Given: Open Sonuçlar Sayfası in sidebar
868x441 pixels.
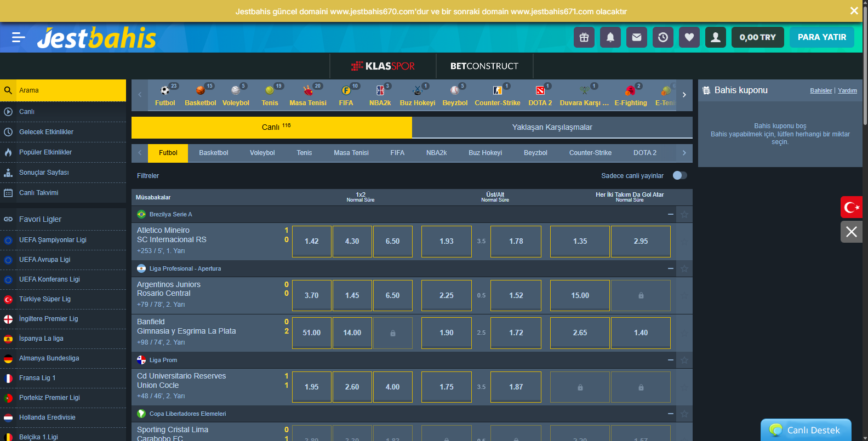Looking at the screenshot, I should [x=63, y=173].
